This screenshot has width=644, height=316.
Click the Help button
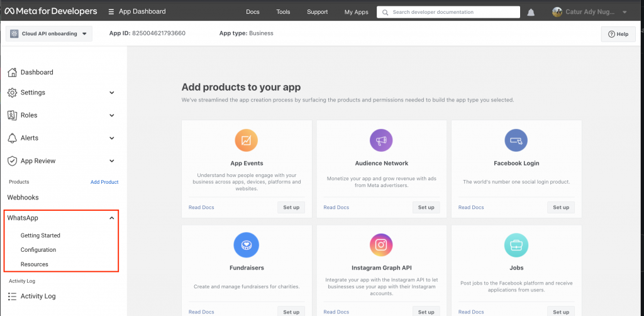(x=618, y=34)
